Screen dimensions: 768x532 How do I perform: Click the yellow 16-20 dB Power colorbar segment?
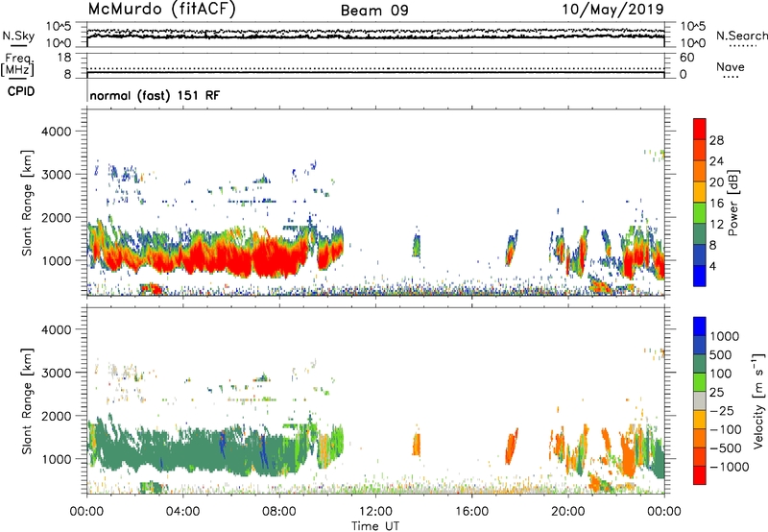pyautogui.click(x=700, y=191)
